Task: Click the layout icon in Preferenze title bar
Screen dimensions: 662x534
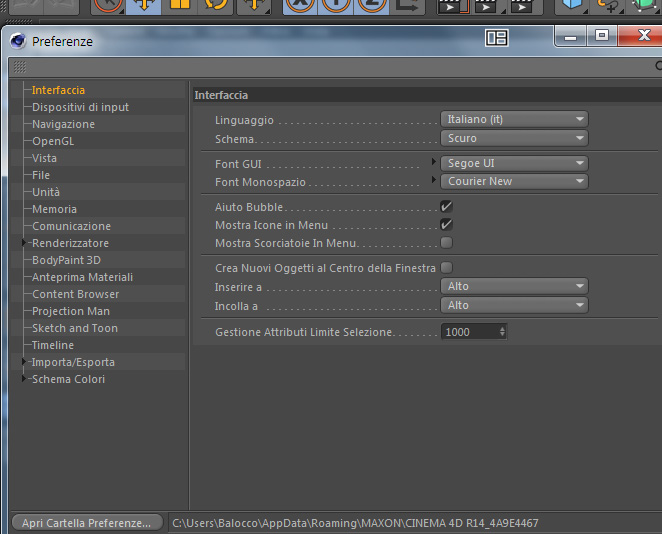Action: tap(496, 38)
